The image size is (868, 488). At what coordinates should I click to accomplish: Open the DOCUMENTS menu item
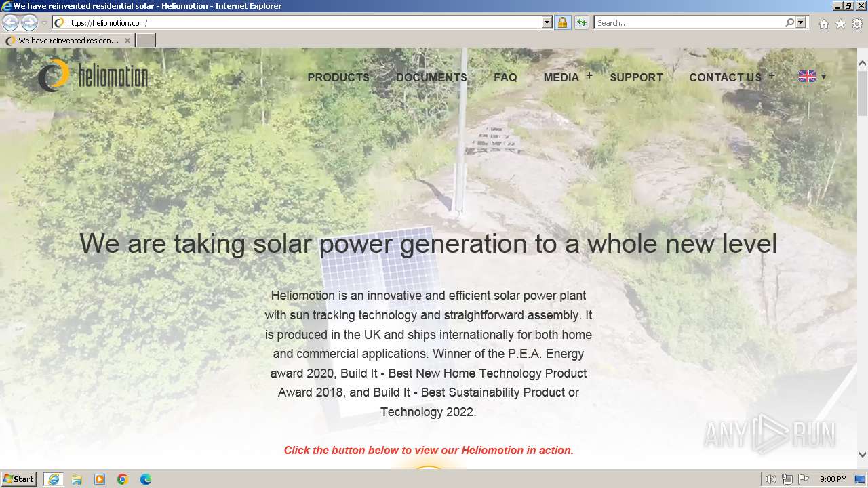[x=431, y=77]
